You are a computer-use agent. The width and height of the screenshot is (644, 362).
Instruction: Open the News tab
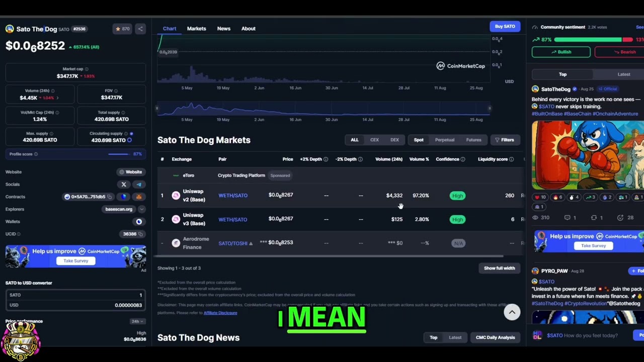[x=224, y=29]
